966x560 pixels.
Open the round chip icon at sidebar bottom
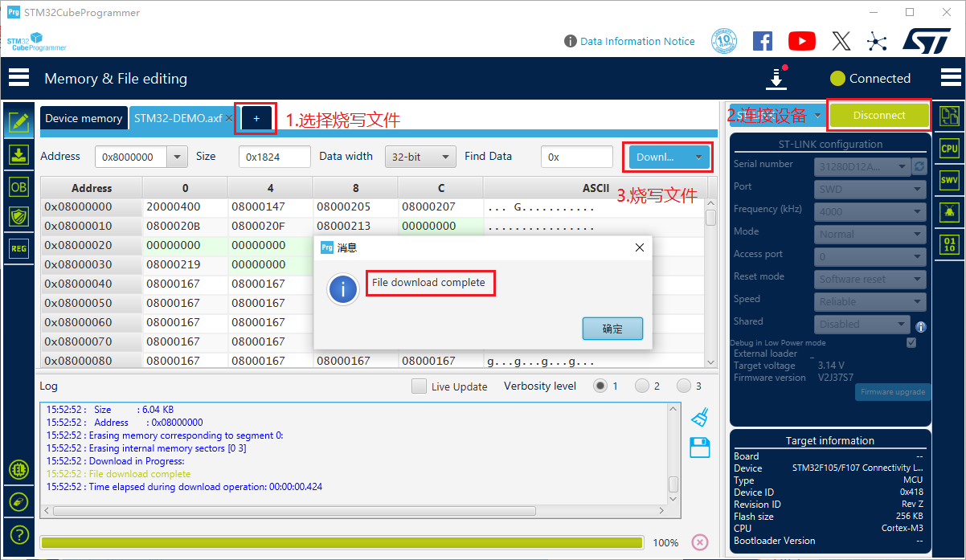18,470
